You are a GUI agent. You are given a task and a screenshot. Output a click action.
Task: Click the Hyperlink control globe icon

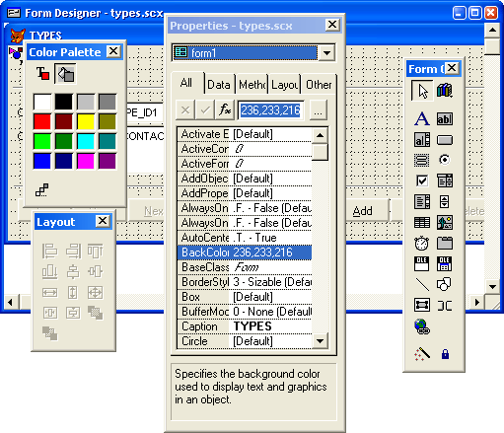[422, 326]
